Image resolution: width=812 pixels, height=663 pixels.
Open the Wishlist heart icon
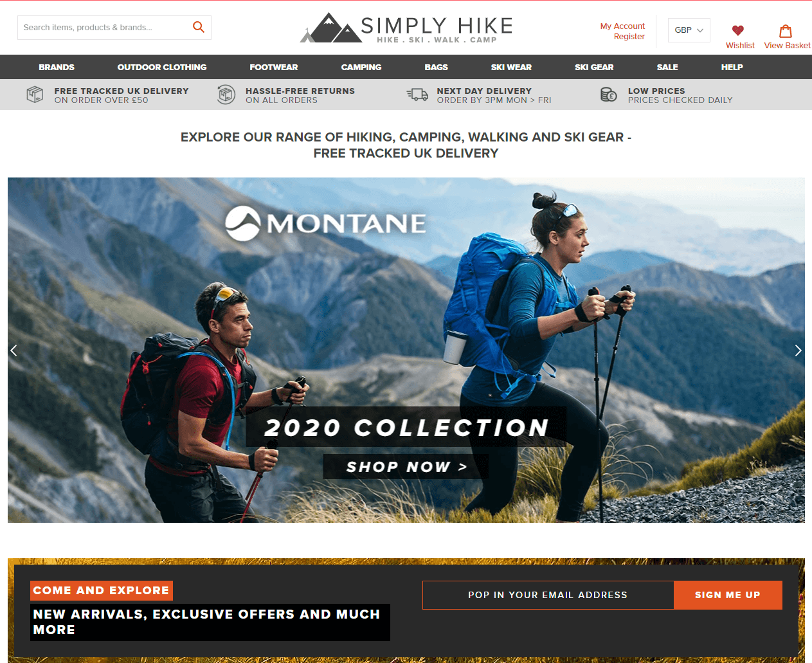[738, 30]
